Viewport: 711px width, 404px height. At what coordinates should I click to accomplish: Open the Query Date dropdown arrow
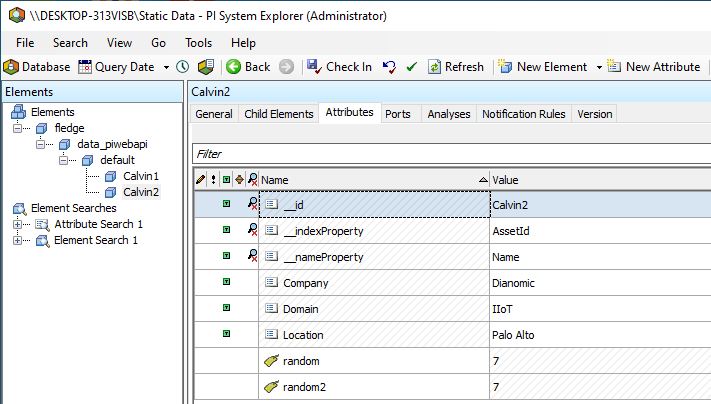(166, 67)
